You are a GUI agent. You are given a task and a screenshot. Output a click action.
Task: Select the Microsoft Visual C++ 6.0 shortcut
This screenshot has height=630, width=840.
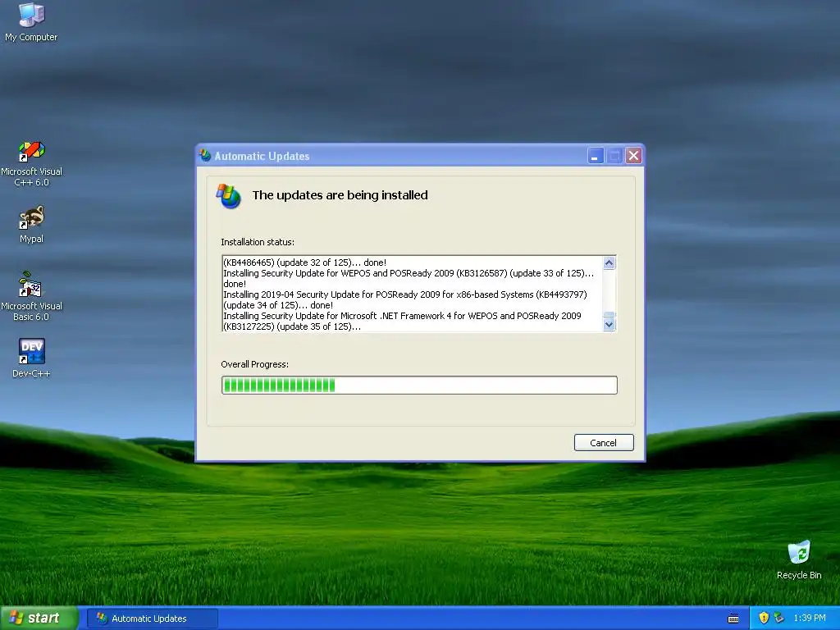click(x=31, y=163)
